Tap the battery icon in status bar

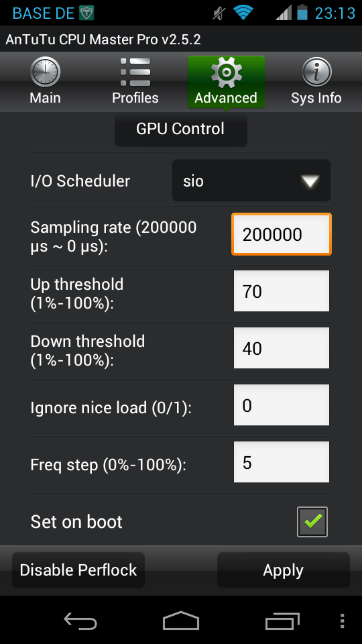(x=302, y=12)
